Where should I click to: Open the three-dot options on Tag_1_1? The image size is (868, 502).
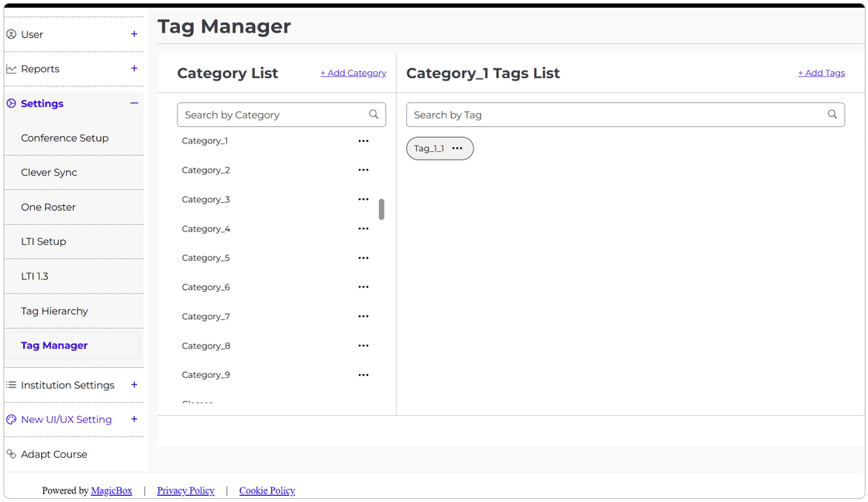tap(456, 148)
